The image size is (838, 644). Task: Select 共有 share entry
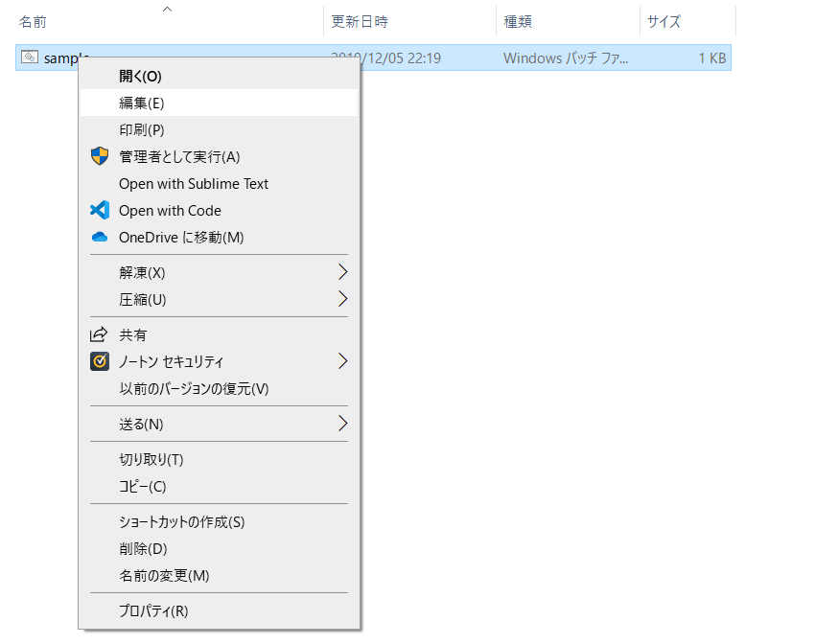click(219, 334)
